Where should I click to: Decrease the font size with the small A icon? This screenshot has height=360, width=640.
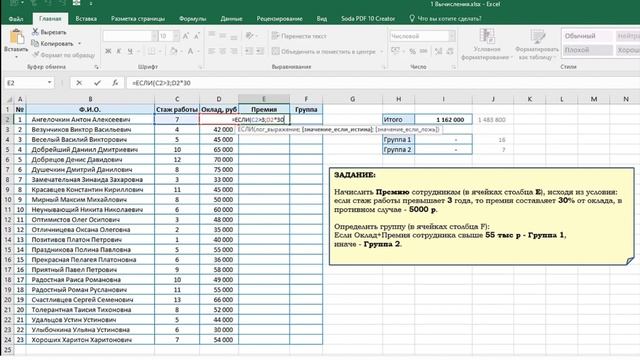(x=196, y=36)
